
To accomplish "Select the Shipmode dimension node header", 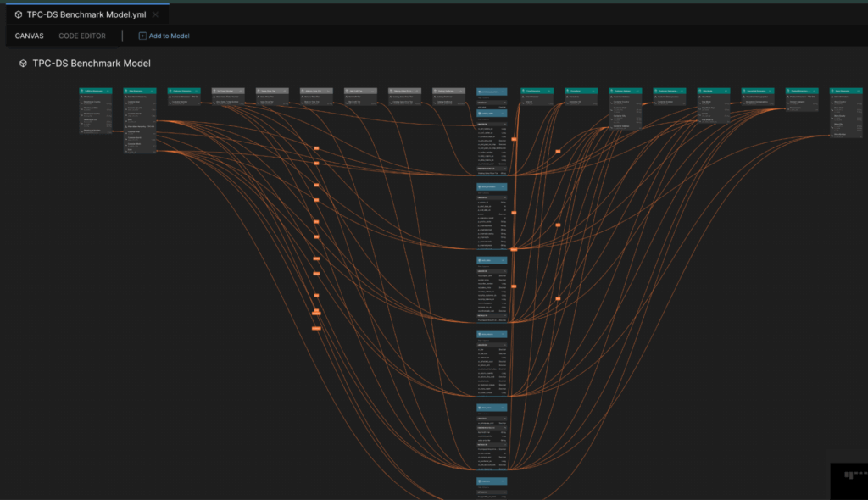I will 714,91.
